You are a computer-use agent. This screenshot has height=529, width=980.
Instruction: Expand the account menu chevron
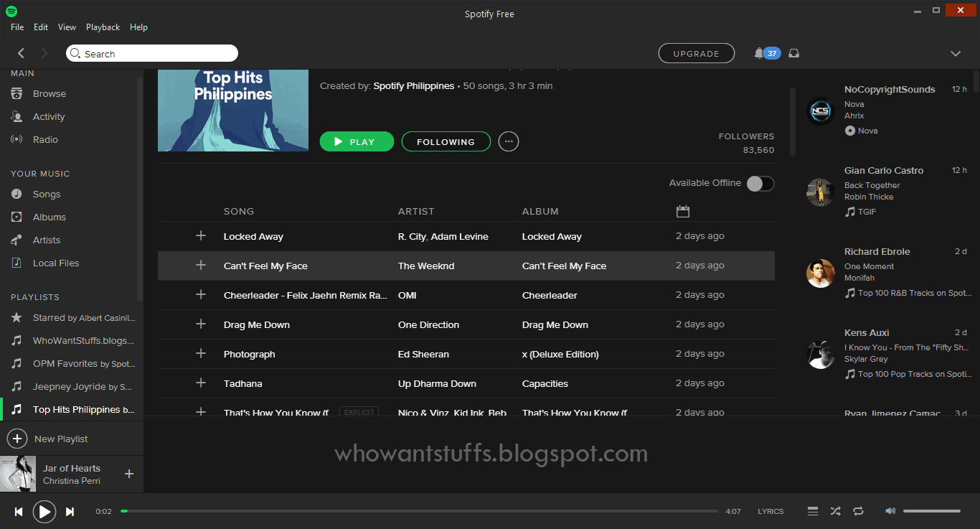956,54
